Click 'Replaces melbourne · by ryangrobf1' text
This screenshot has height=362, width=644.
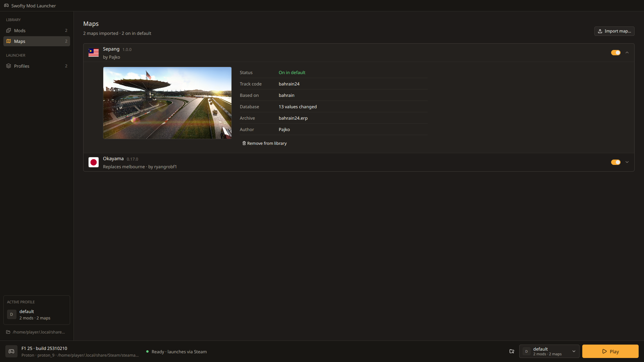140,167
